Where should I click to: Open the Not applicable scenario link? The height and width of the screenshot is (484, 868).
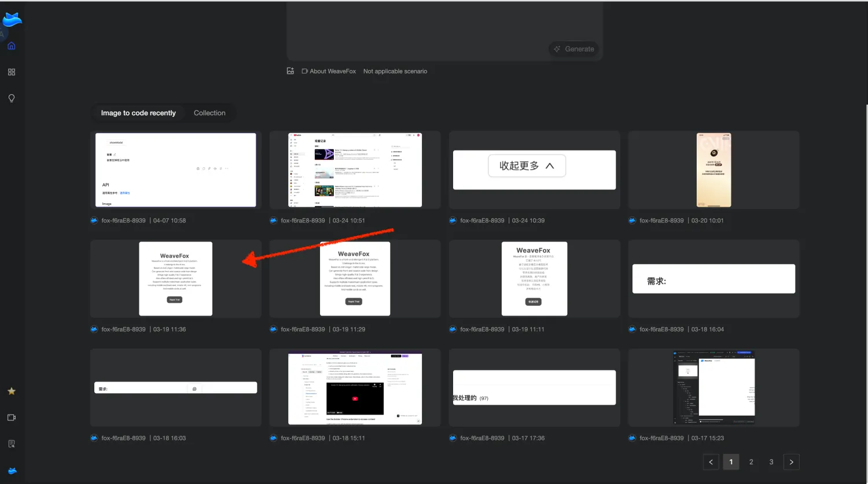[395, 71]
